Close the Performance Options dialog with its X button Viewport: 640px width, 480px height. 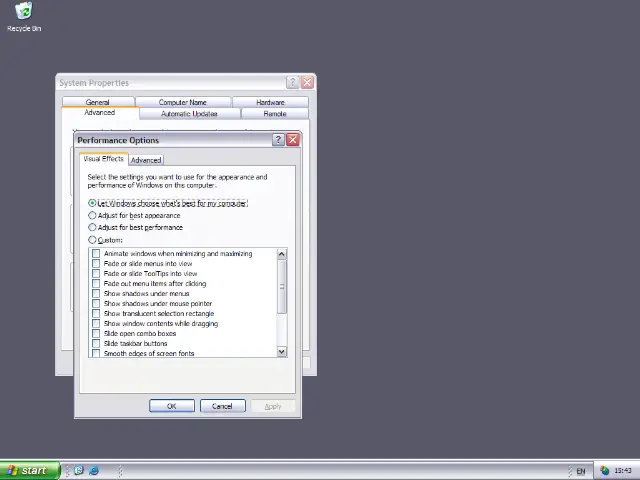(293, 140)
